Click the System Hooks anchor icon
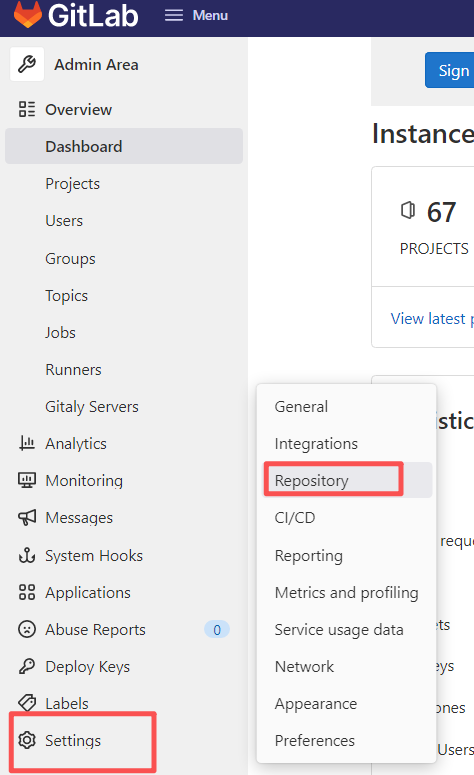The width and height of the screenshot is (474, 775). [x=27, y=555]
